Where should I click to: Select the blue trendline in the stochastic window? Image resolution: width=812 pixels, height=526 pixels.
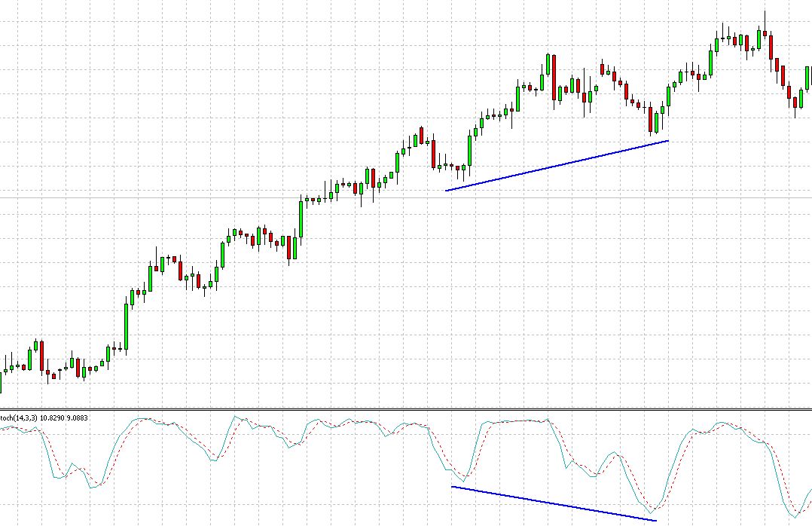point(554,503)
